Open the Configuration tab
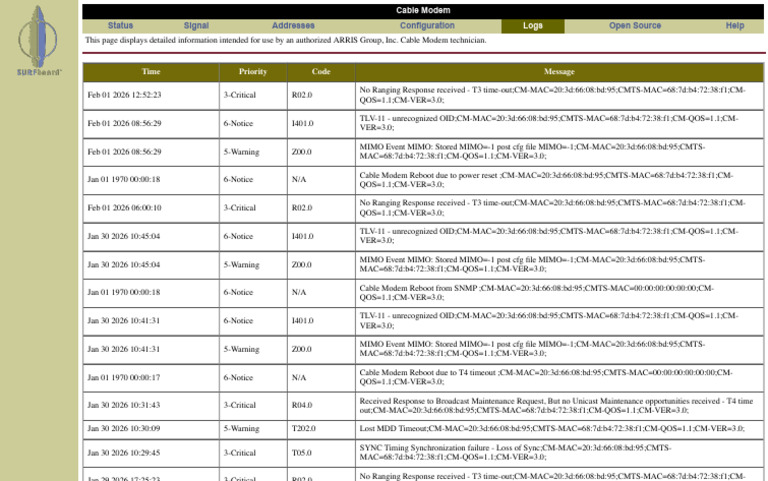768x481 pixels. 427,25
